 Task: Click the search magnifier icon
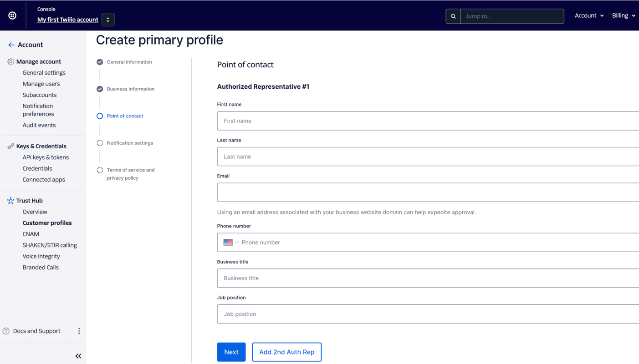453,16
